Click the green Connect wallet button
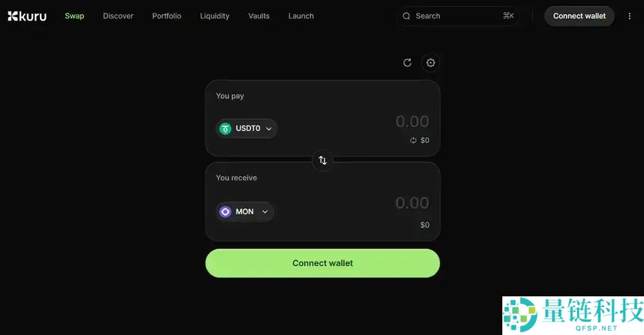Image resolution: width=644 pixels, height=335 pixels. (323, 263)
